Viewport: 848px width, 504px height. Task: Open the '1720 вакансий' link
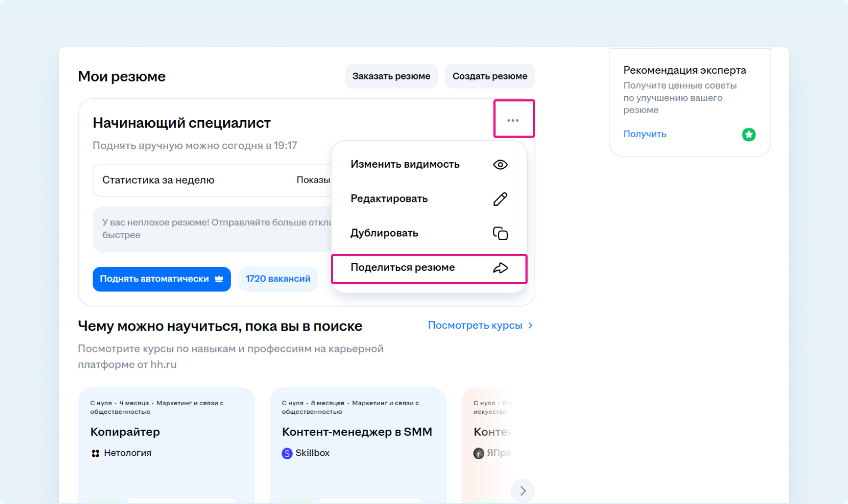point(278,279)
